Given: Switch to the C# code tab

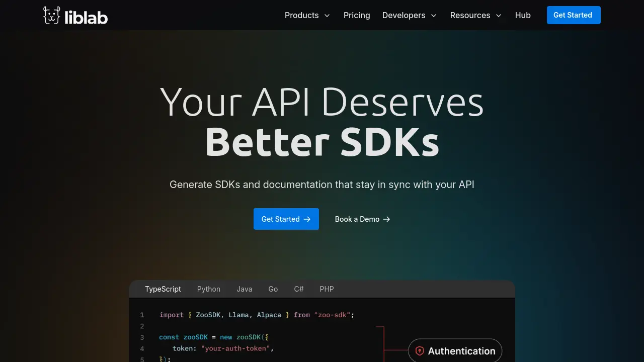Looking at the screenshot, I should (x=299, y=289).
